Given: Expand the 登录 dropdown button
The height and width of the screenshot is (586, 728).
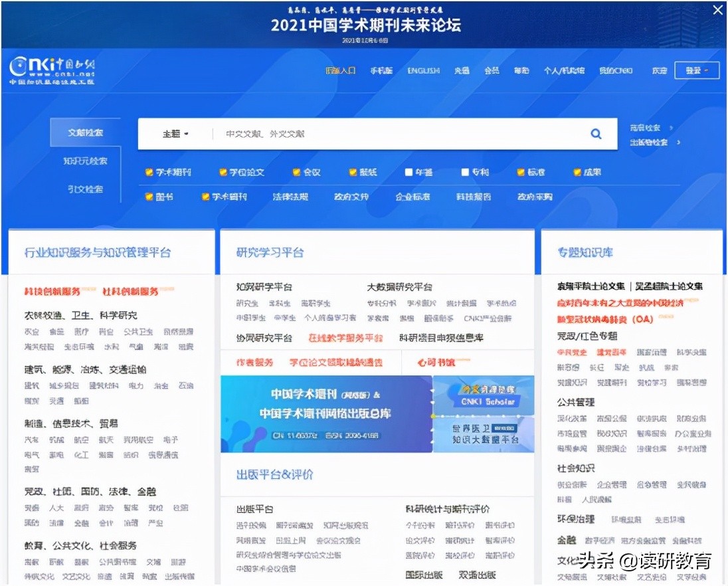Looking at the screenshot, I should tap(697, 70).
